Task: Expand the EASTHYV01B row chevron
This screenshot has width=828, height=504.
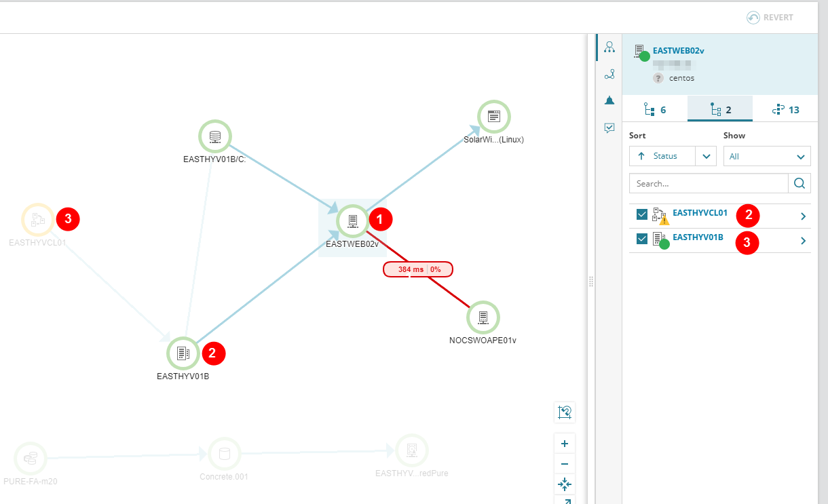Action: tap(803, 241)
